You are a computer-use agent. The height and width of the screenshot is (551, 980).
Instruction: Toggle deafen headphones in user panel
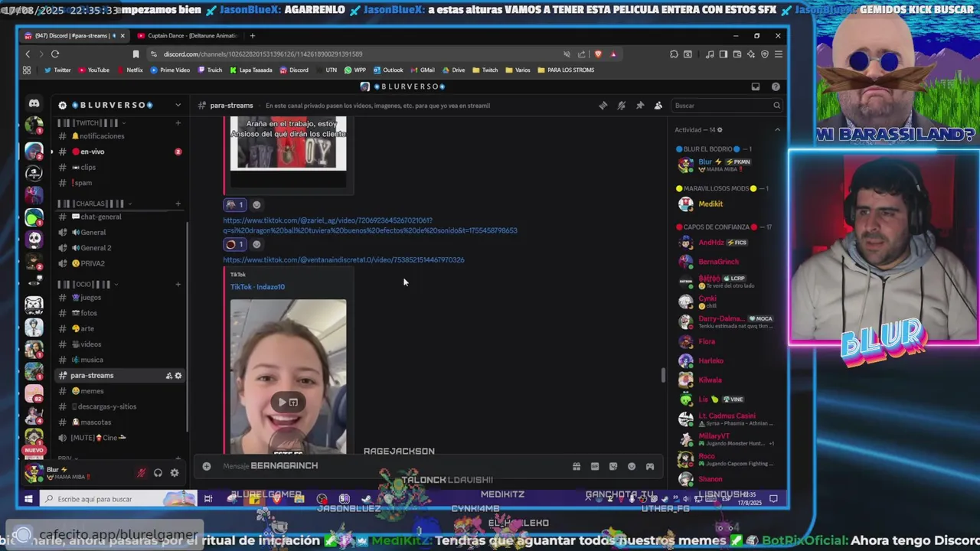tap(158, 473)
